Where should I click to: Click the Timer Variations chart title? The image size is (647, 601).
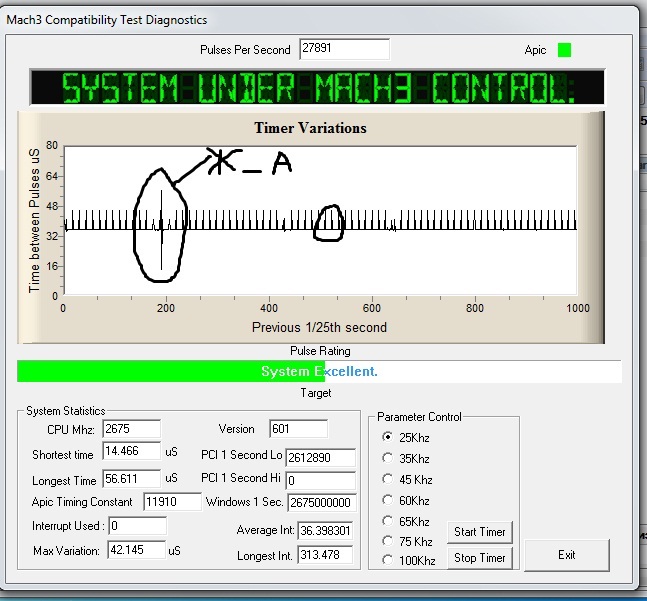(x=310, y=128)
